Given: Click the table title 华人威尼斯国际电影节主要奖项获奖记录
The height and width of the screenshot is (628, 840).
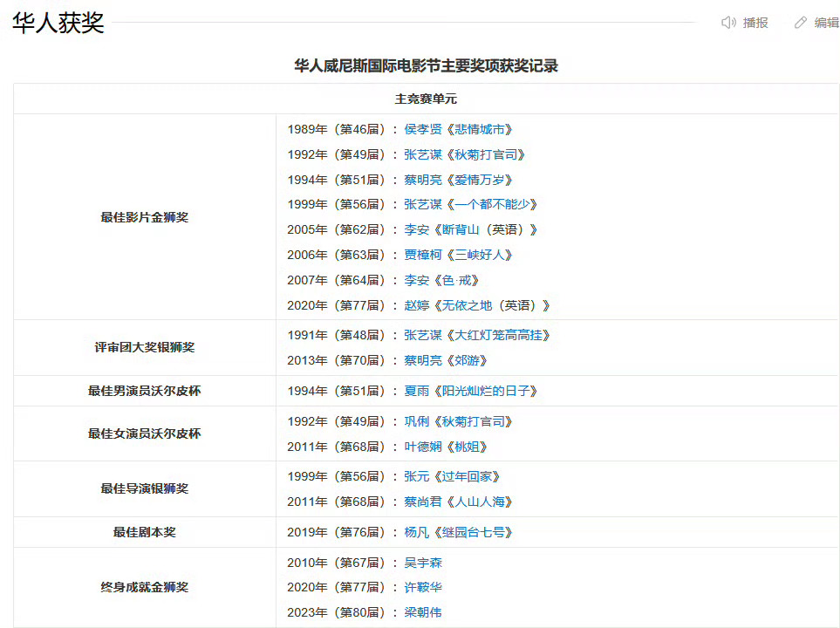Looking at the screenshot, I should (x=426, y=65).
